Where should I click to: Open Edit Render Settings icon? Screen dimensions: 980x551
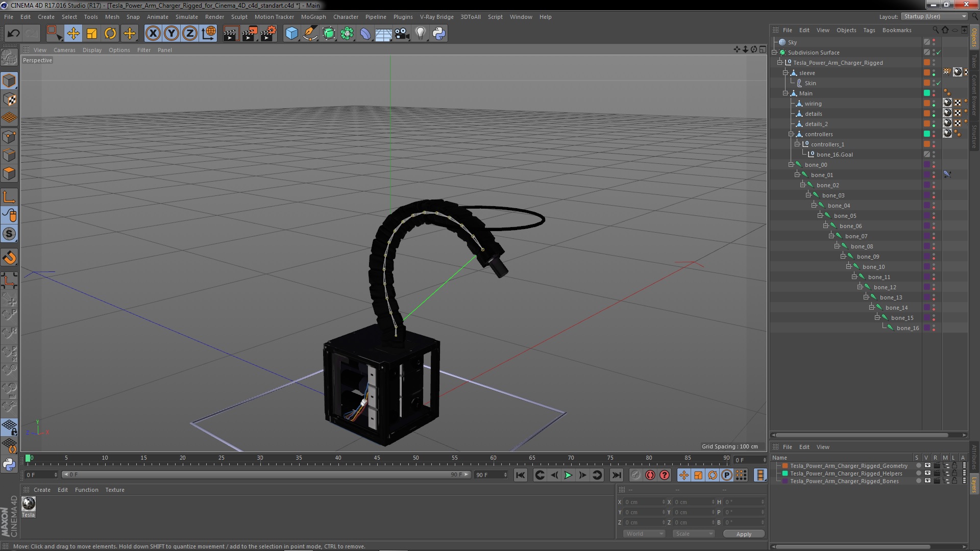click(268, 34)
